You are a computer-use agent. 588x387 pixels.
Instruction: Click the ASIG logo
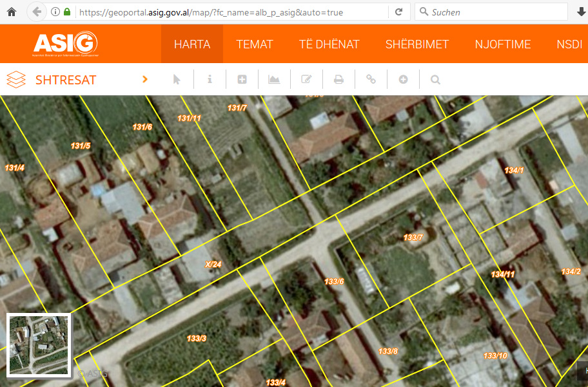coord(65,43)
